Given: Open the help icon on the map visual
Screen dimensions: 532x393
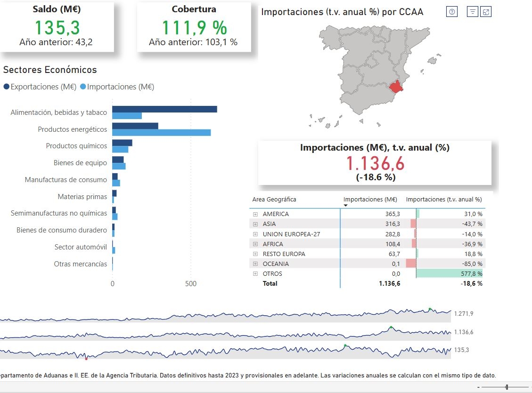Looking at the screenshot, I should [451, 12].
